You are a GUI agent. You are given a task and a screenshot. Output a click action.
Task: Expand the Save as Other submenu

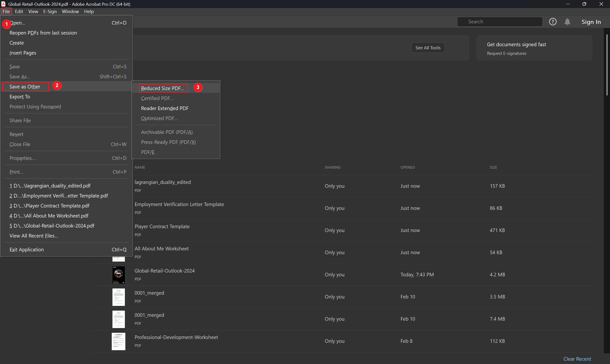[x=25, y=86]
